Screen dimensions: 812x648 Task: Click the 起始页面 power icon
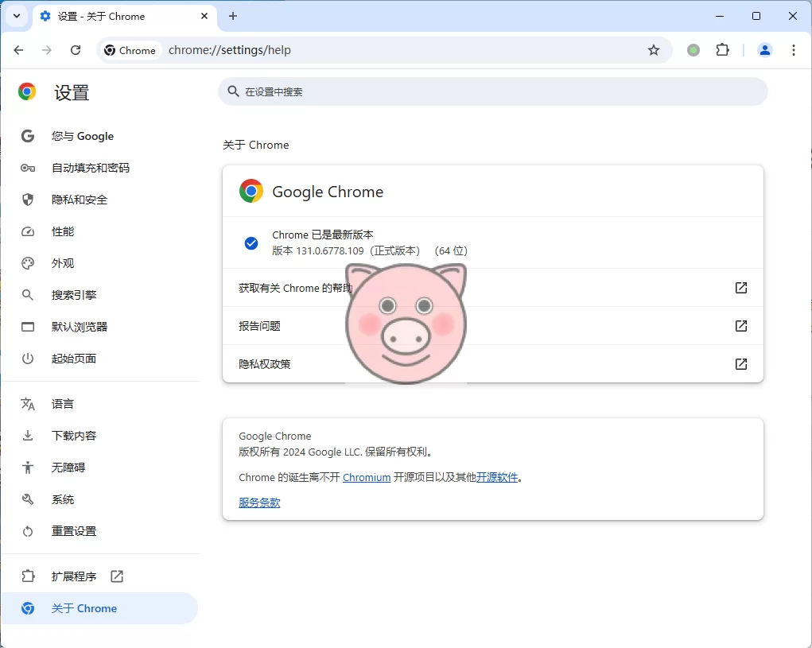pyautogui.click(x=28, y=359)
